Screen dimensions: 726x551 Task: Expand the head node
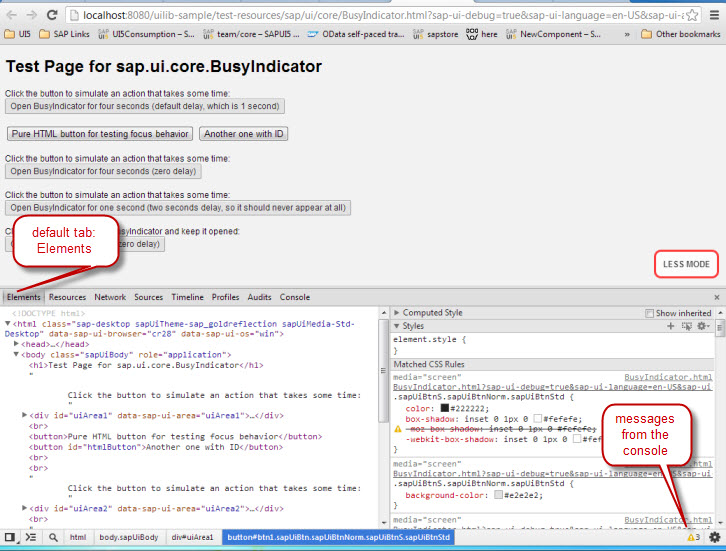[16, 344]
